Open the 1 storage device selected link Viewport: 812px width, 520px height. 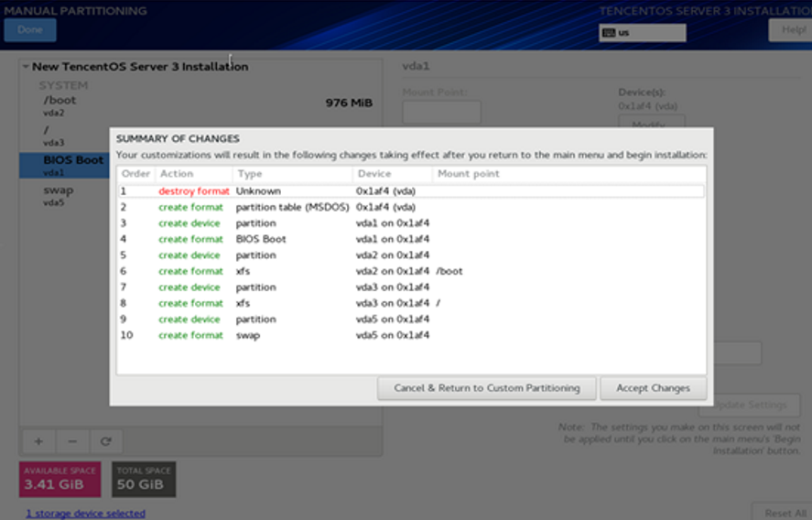point(85,514)
